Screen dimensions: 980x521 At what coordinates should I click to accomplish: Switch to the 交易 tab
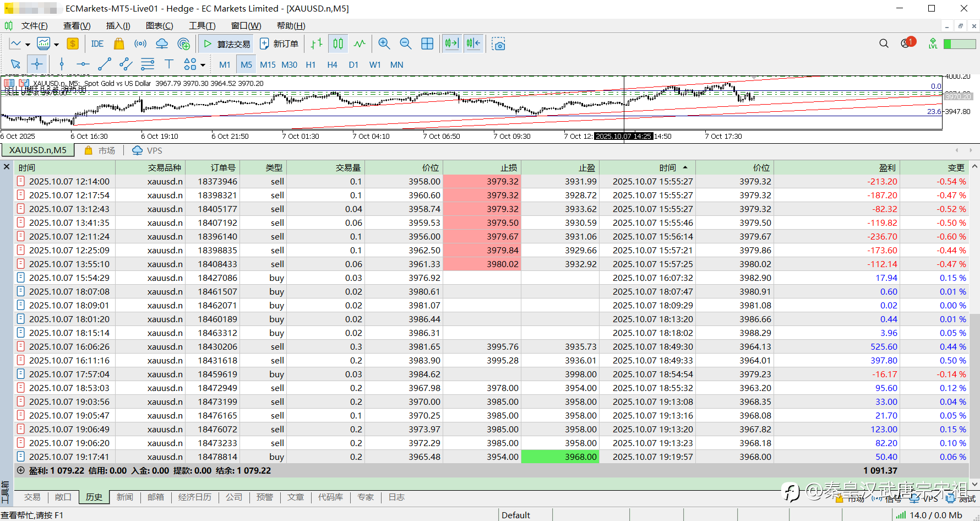click(x=32, y=497)
